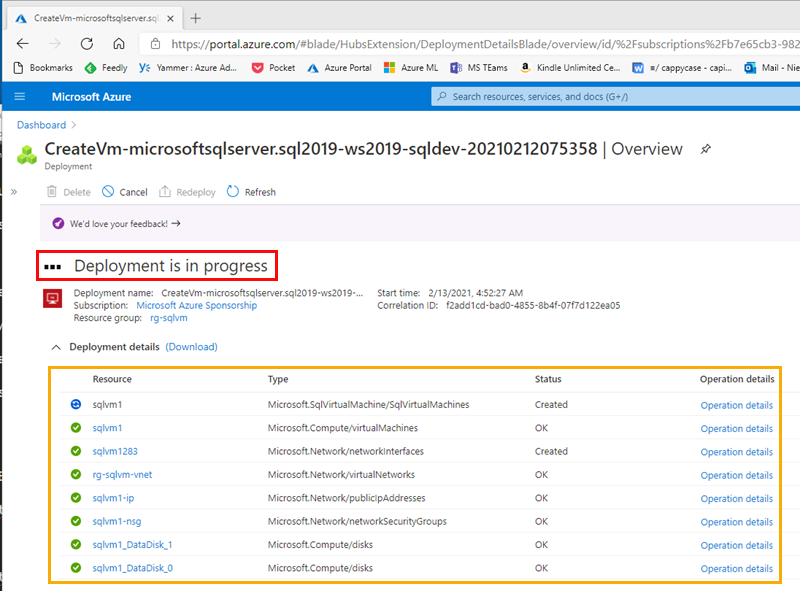Open the sqlvm1283 network interface resource
The height and width of the screenshot is (591, 800).
(x=115, y=452)
